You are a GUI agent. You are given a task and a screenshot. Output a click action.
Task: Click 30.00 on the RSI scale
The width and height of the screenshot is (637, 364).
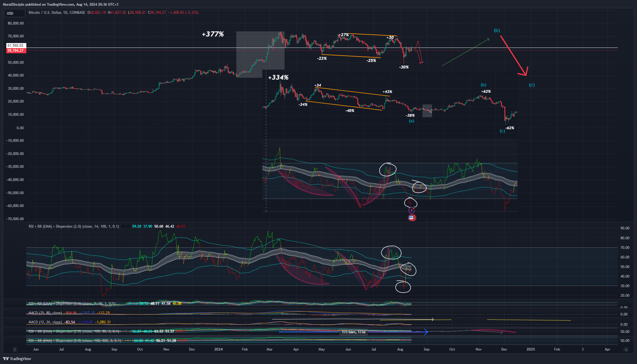(x=625, y=286)
